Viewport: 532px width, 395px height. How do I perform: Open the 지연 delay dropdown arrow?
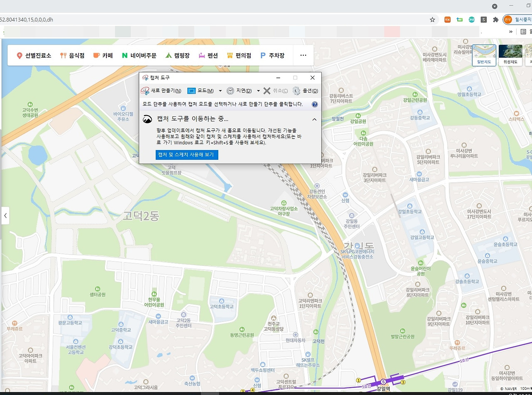tap(258, 91)
